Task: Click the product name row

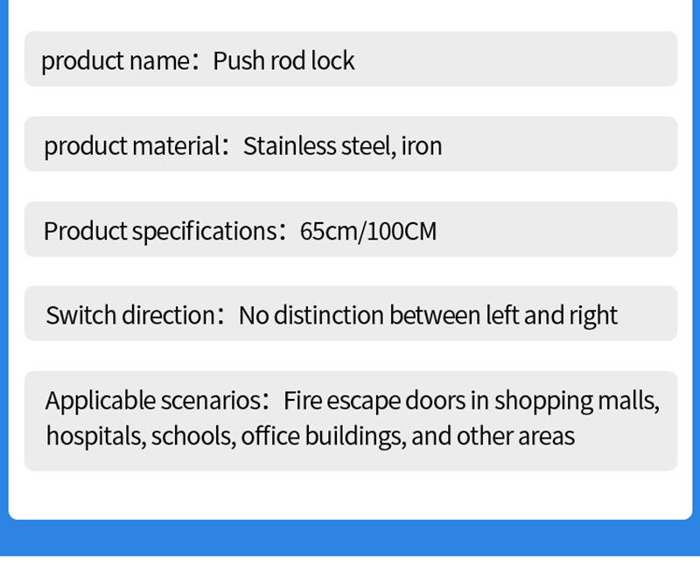Action: pyautogui.click(x=351, y=59)
